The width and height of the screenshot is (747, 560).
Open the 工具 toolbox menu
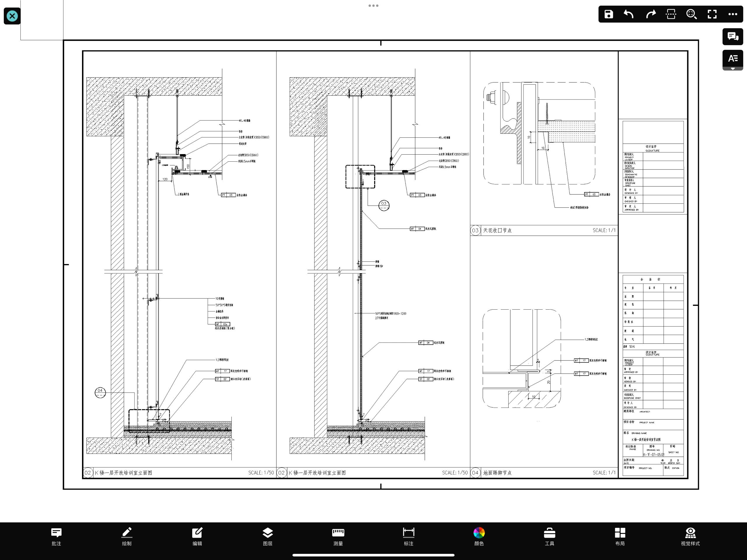point(549,536)
